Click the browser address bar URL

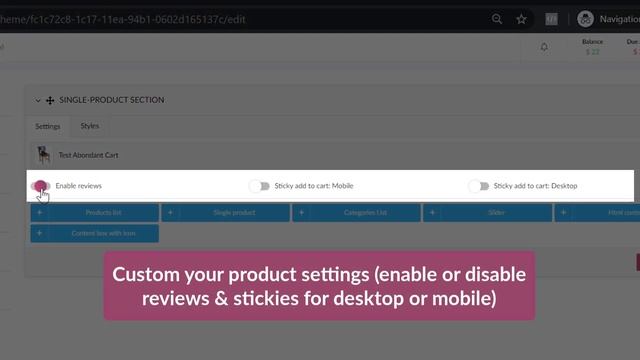[x=123, y=20]
